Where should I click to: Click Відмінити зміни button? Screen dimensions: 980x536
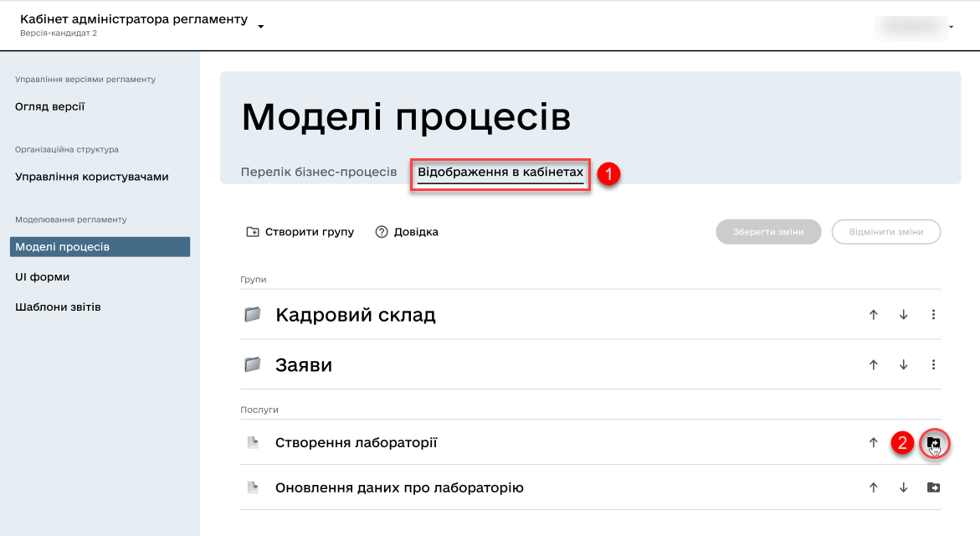pos(885,232)
